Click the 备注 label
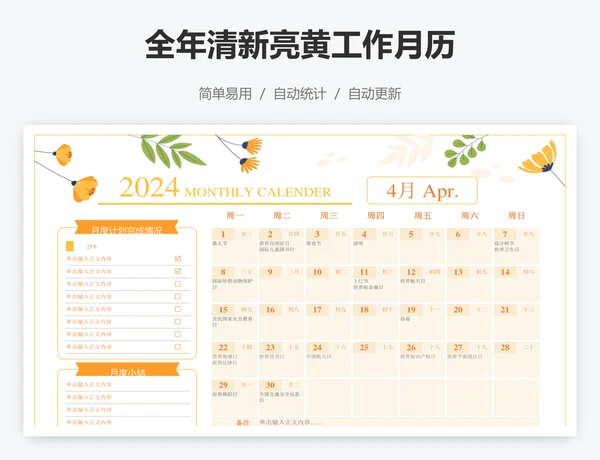 pos(243,422)
